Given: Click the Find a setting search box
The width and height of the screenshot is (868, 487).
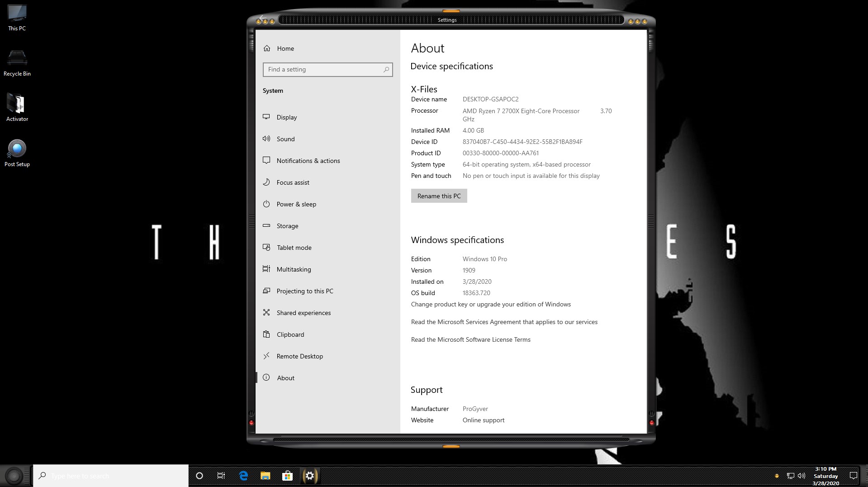Looking at the screenshot, I should coord(327,69).
